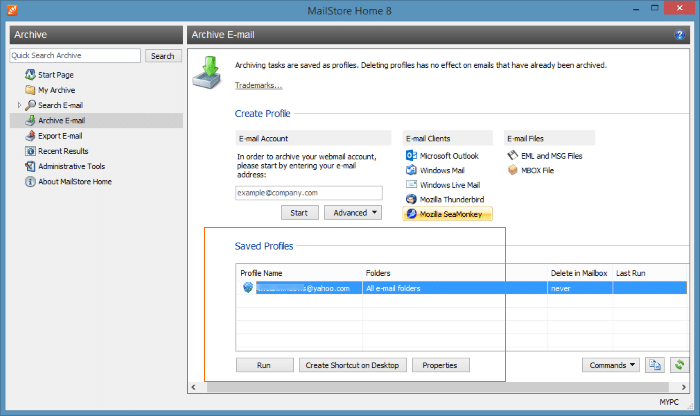Open Start Page in the sidebar
This screenshot has height=416, width=700.
(x=56, y=75)
